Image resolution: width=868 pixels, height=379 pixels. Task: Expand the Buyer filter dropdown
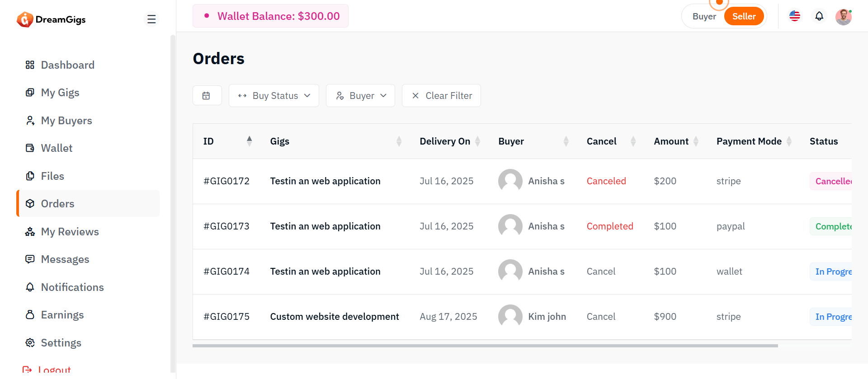click(360, 96)
